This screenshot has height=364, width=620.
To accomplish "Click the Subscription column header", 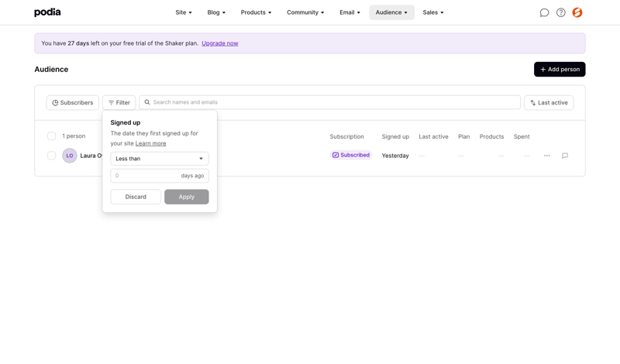I will (x=346, y=137).
